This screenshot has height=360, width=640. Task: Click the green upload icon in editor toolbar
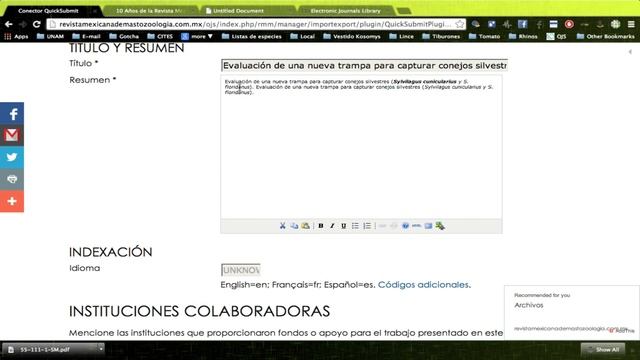(440, 226)
